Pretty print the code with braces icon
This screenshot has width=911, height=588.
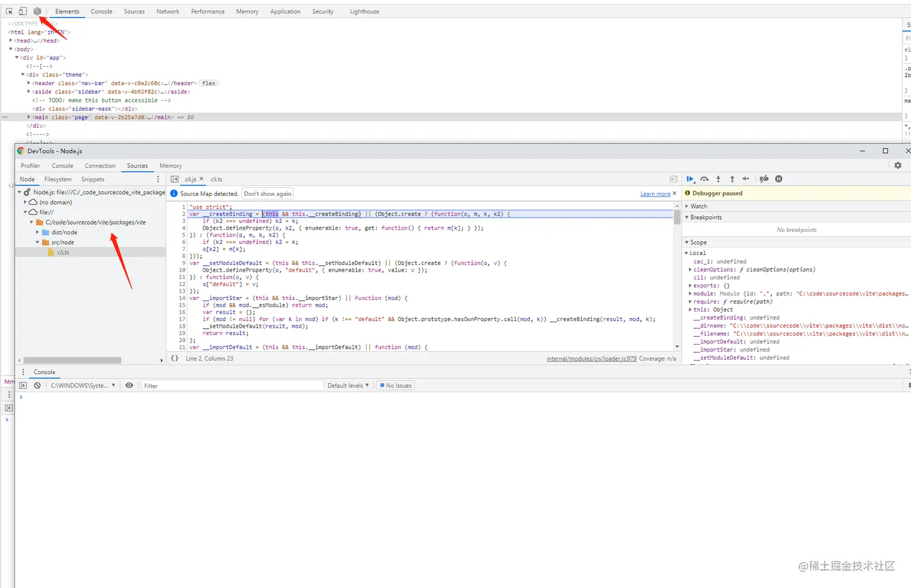[175, 358]
